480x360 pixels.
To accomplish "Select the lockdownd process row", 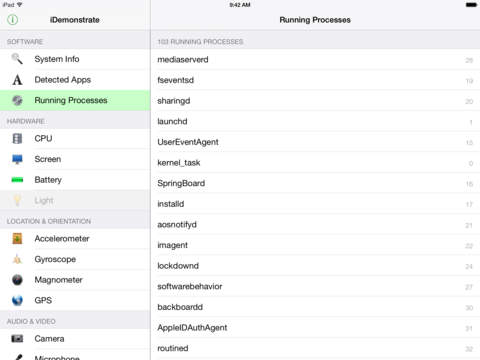I will pyautogui.click(x=315, y=266).
